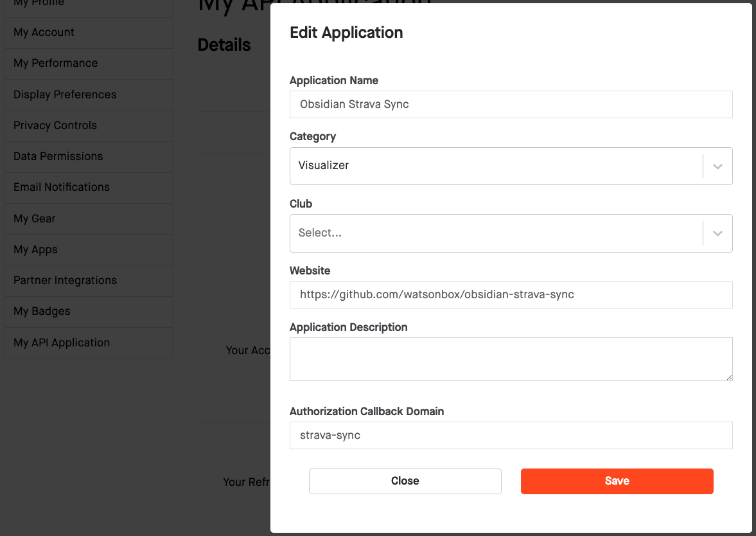
Task: Open the Club Select... dropdown
Action: pos(511,233)
